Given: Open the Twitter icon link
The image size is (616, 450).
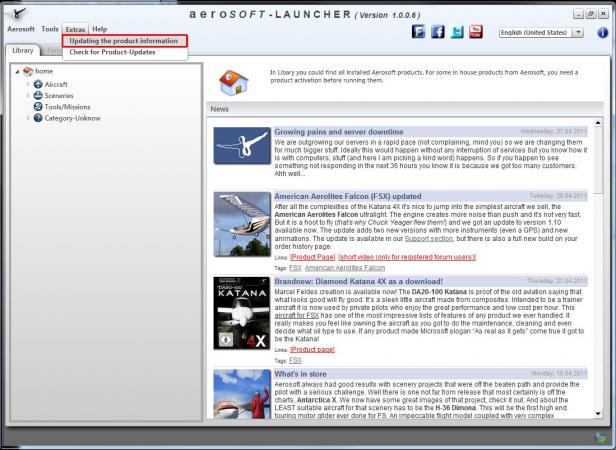Looking at the screenshot, I should click(x=457, y=31).
